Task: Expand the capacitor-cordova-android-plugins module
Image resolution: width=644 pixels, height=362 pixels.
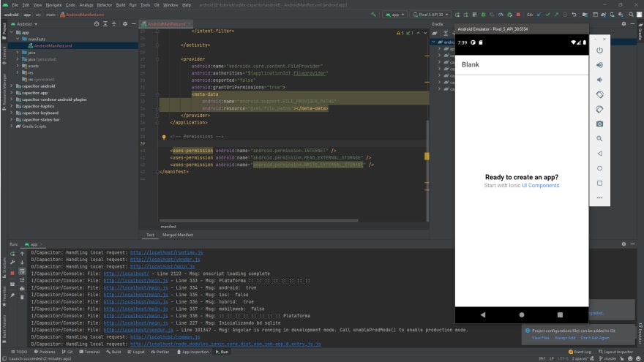Action: [12, 99]
